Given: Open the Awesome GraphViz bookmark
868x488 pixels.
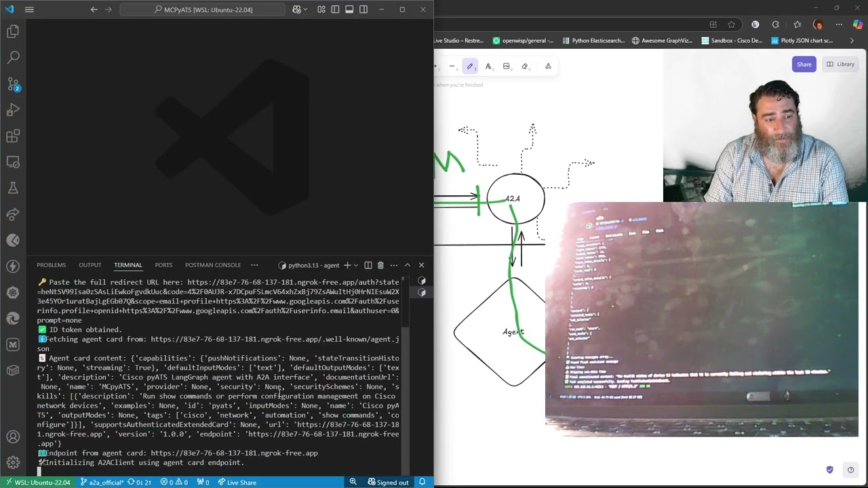Looking at the screenshot, I should (x=662, y=41).
